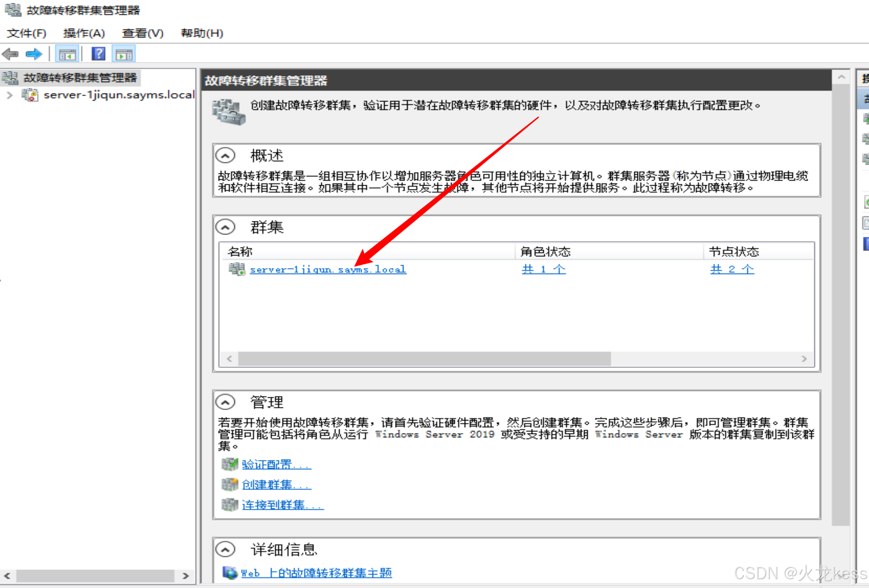This screenshot has width=869, height=588.
Task: Click the create cluster icon
Action: (230, 485)
